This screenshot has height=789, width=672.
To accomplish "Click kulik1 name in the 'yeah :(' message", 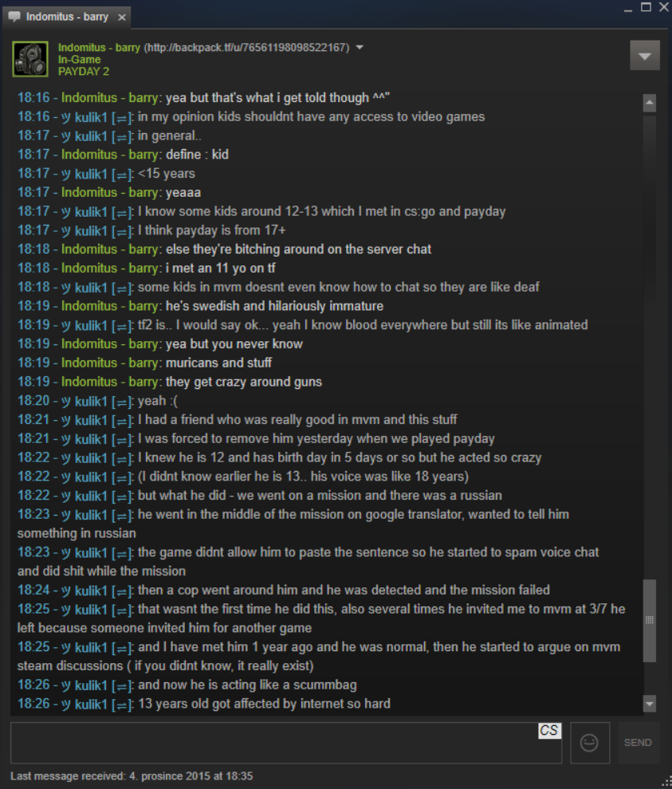I will (91, 401).
